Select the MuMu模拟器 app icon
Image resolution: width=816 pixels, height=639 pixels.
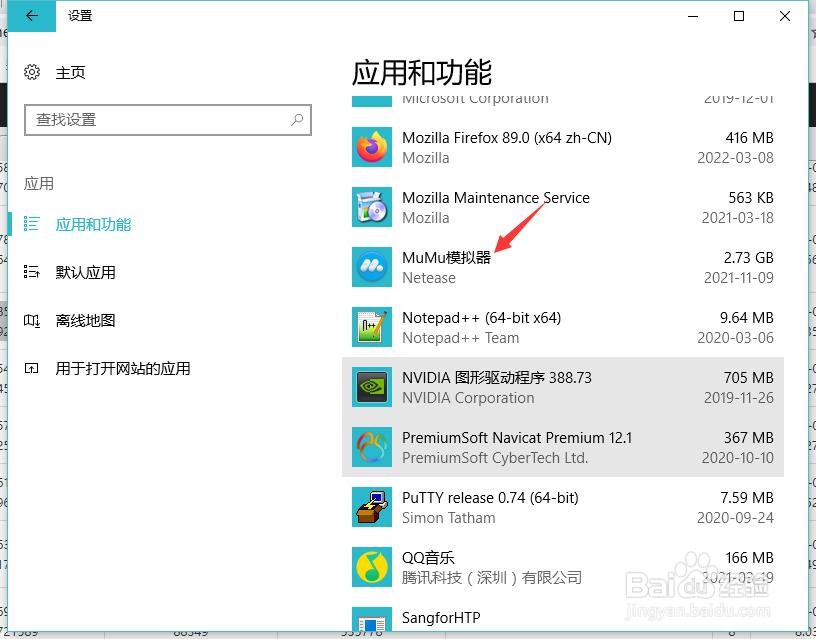(371, 267)
